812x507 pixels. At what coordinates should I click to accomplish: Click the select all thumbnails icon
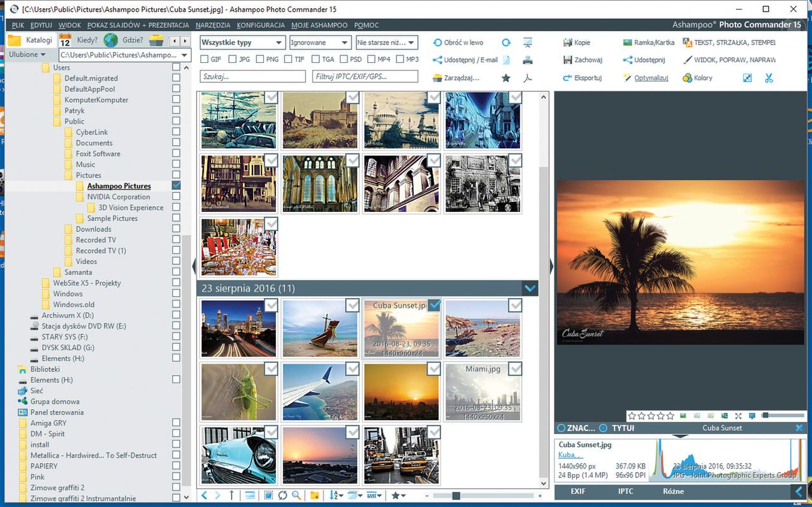[268, 496]
